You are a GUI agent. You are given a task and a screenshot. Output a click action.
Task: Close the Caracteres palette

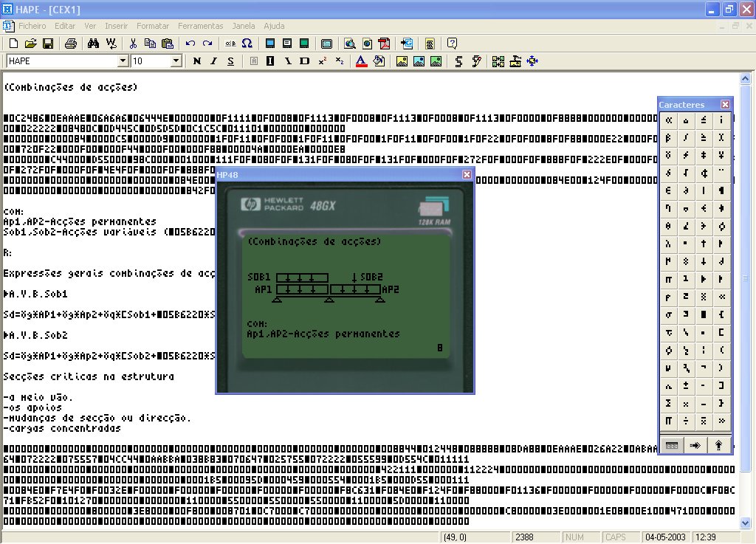point(725,104)
